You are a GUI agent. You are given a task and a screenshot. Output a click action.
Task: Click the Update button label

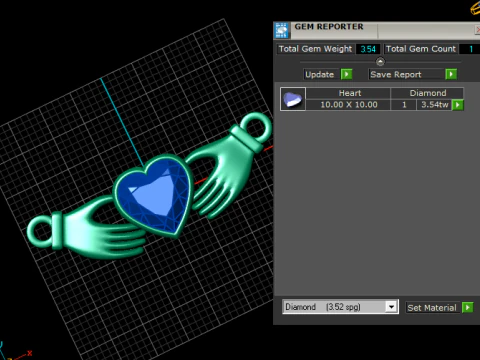[319, 74]
